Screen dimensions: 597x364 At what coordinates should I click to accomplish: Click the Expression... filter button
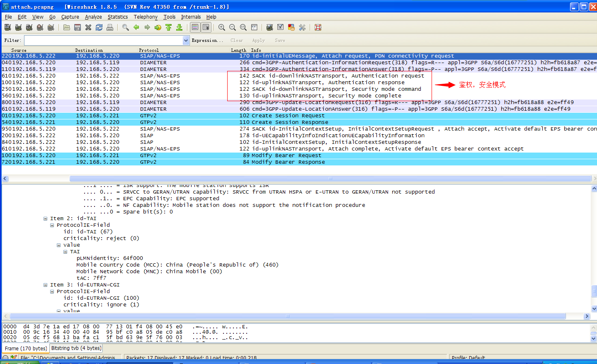[x=207, y=40]
